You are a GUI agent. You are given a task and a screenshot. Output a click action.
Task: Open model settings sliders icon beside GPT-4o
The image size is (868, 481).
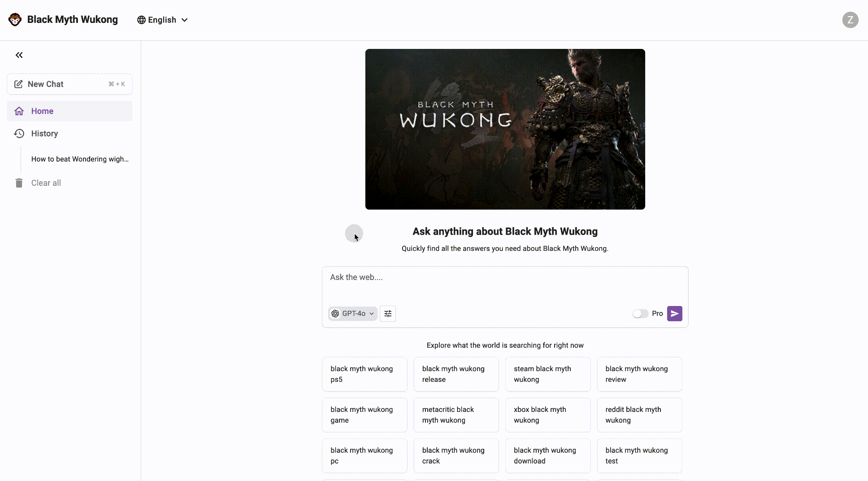point(387,313)
